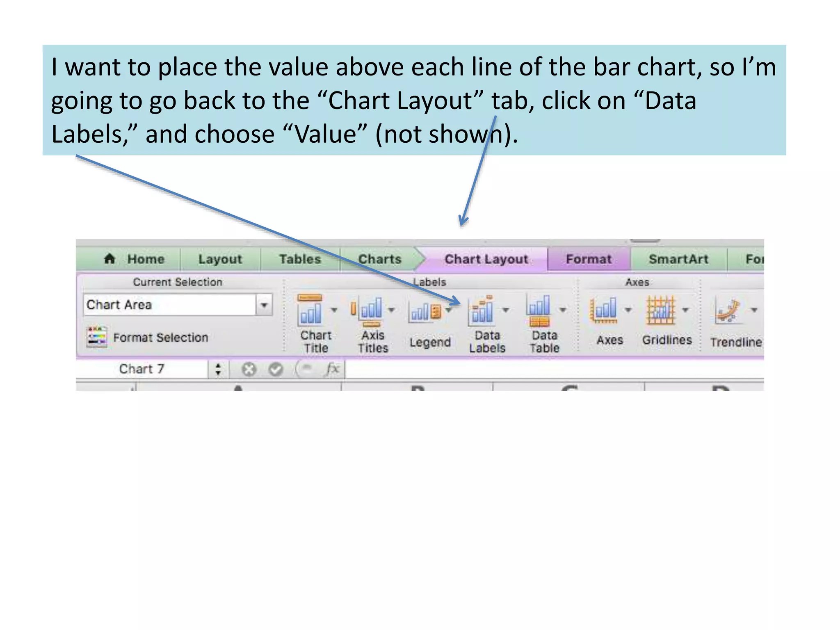This screenshot has width=840, height=630.
Task: Click the Legend icon
Action: click(425, 312)
